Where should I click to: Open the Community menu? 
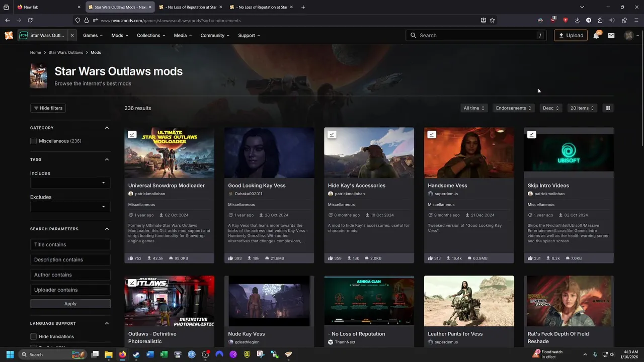[x=215, y=35]
